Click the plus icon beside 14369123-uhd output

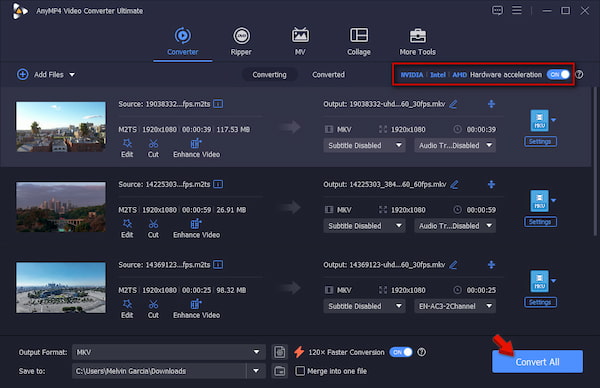tap(491, 264)
